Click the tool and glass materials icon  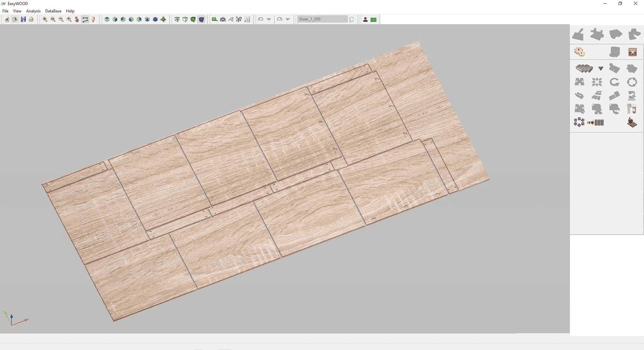click(x=632, y=109)
